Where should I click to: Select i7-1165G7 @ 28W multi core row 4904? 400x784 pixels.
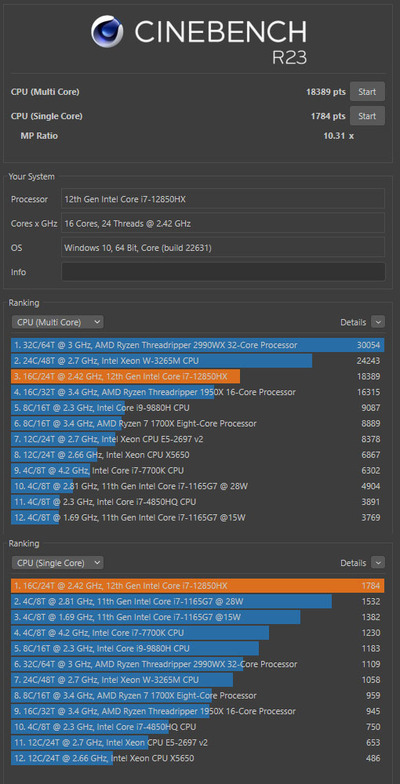coord(198,486)
